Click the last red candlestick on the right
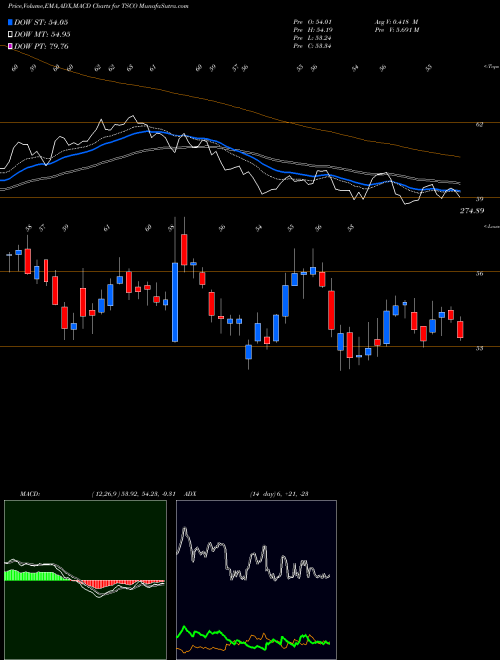 pos(460,330)
